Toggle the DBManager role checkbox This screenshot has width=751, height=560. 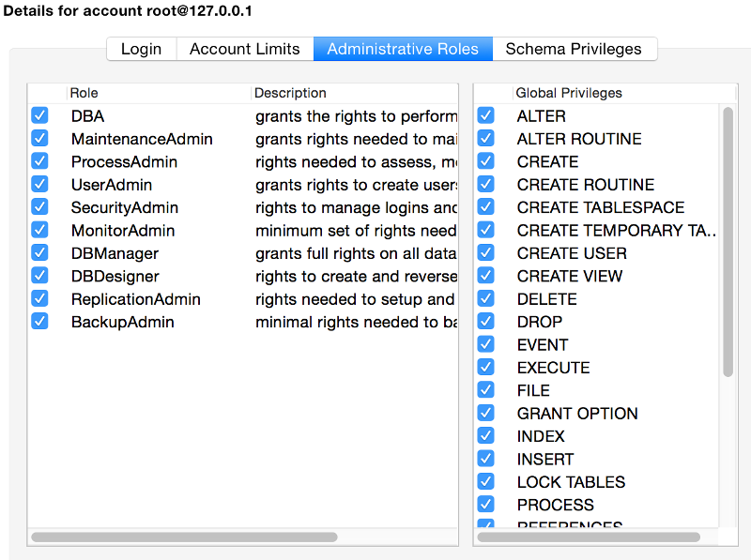pyautogui.click(x=39, y=252)
